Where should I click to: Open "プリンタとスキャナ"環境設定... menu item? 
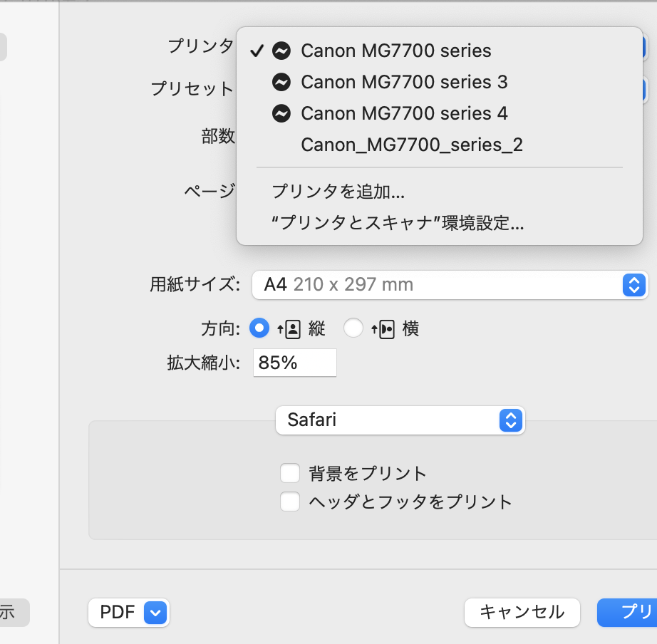398,223
